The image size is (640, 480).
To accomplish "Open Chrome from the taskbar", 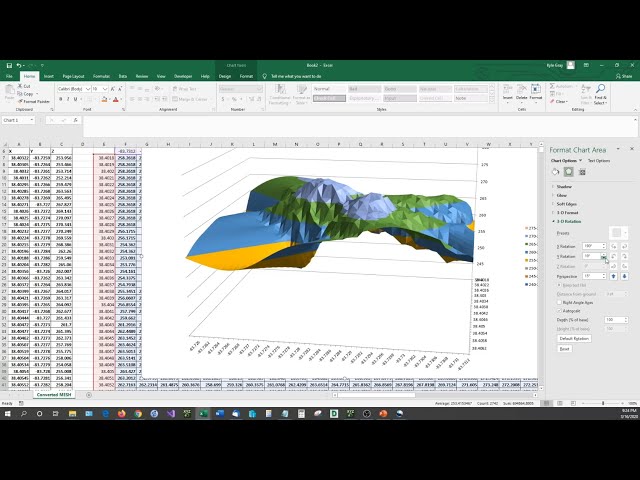I will [138, 413].
